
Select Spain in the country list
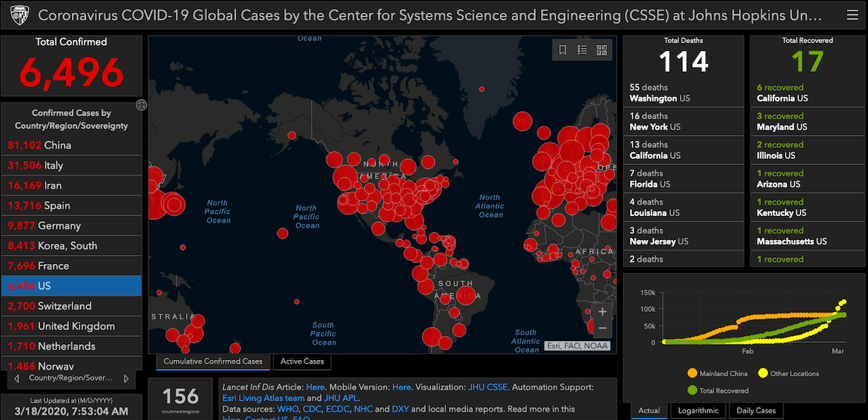point(71,205)
